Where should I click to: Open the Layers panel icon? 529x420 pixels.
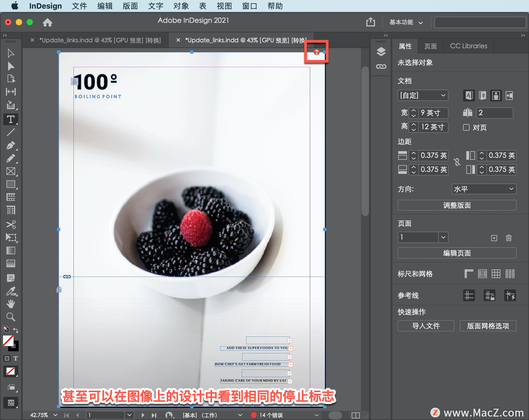pyautogui.click(x=381, y=51)
